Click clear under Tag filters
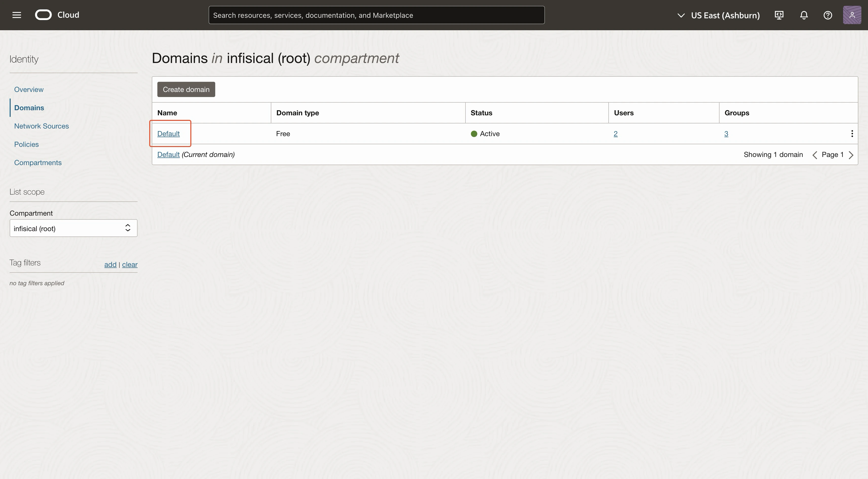 click(130, 265)
